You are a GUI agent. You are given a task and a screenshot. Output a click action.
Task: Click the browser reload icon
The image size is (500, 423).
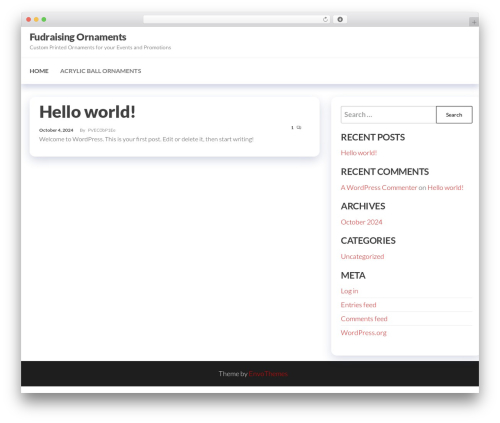[325, 19]
